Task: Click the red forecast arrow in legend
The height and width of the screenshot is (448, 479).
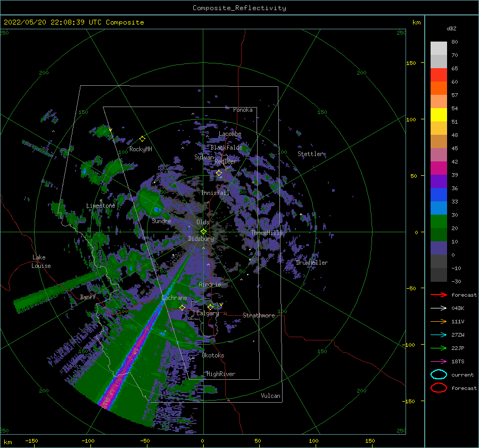Action: click(439, 295)
